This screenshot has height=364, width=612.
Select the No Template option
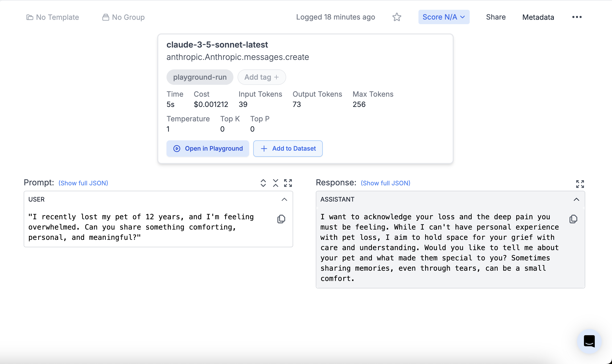pos(53,17)
